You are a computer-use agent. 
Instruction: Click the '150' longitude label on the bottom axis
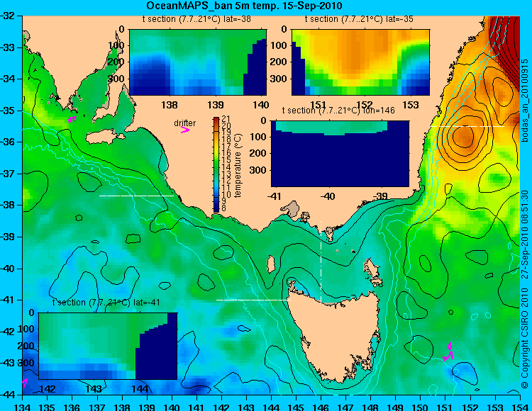420,407
